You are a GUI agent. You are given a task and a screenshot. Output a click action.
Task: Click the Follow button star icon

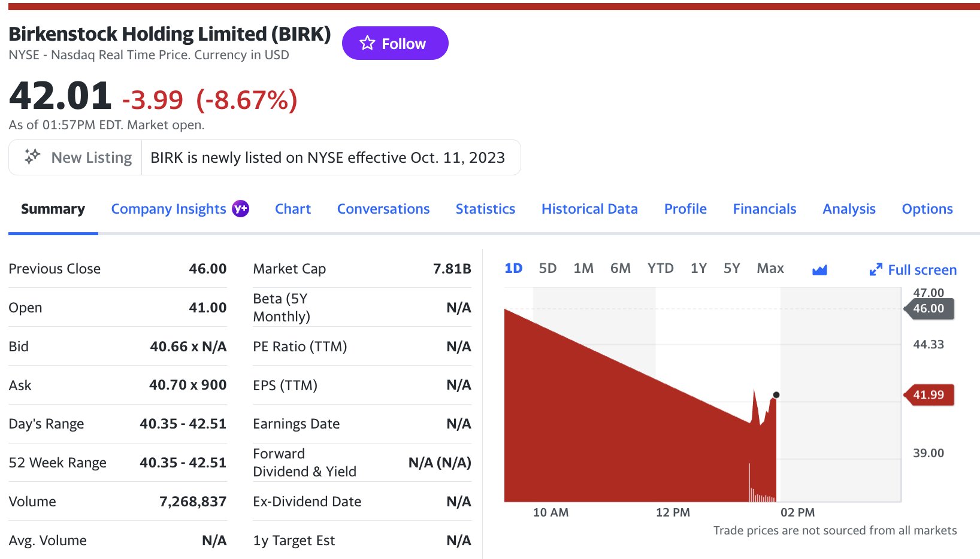tap(367, 43)
